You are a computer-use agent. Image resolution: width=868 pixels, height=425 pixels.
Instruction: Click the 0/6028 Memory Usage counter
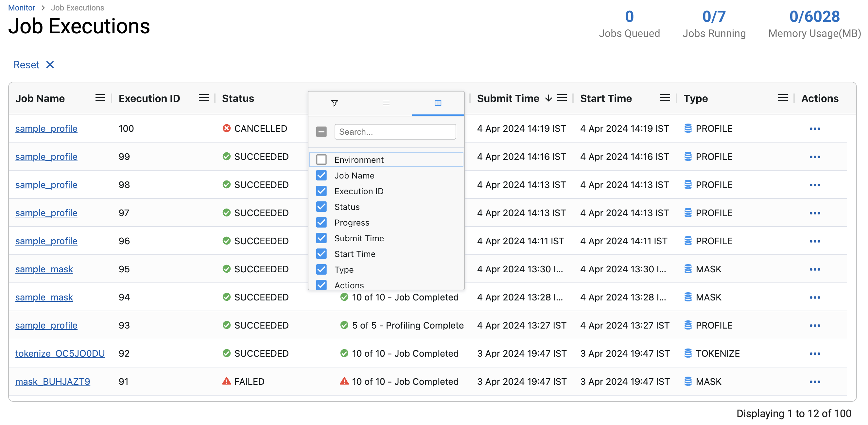click(814, 24)
